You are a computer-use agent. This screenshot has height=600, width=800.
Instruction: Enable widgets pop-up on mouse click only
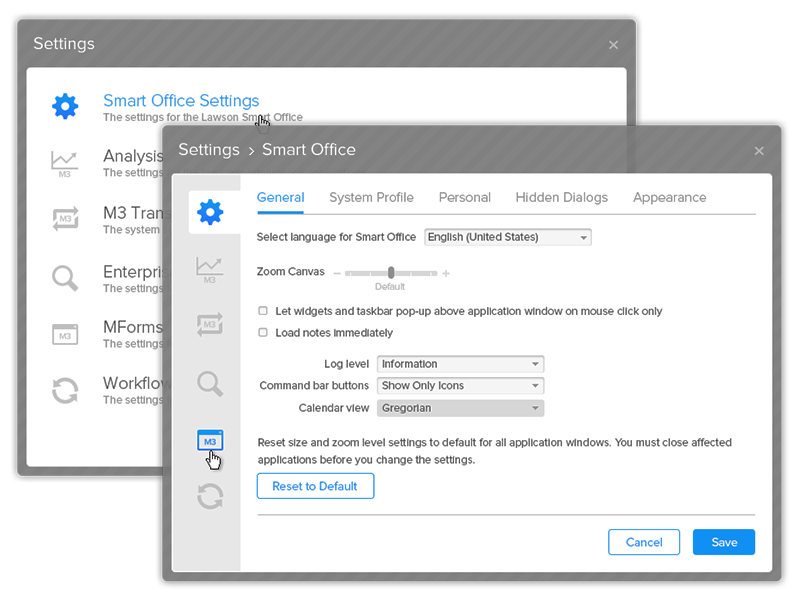tap(263, 311)
